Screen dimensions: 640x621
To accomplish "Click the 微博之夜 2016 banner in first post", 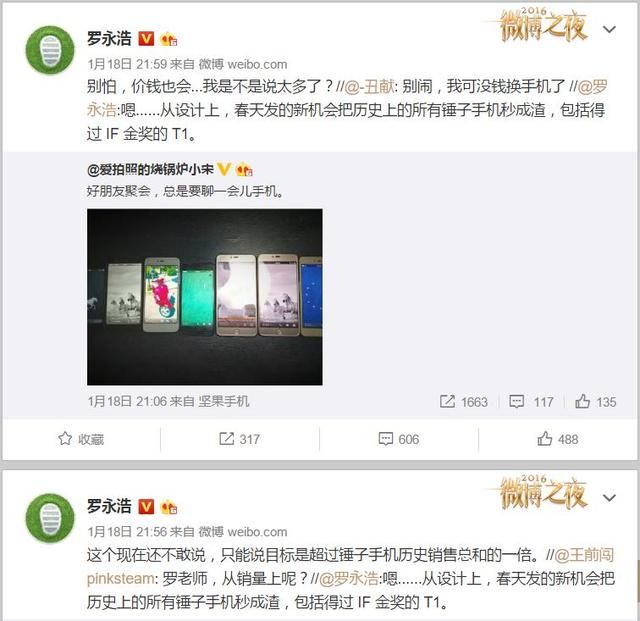I will point(542,25).
